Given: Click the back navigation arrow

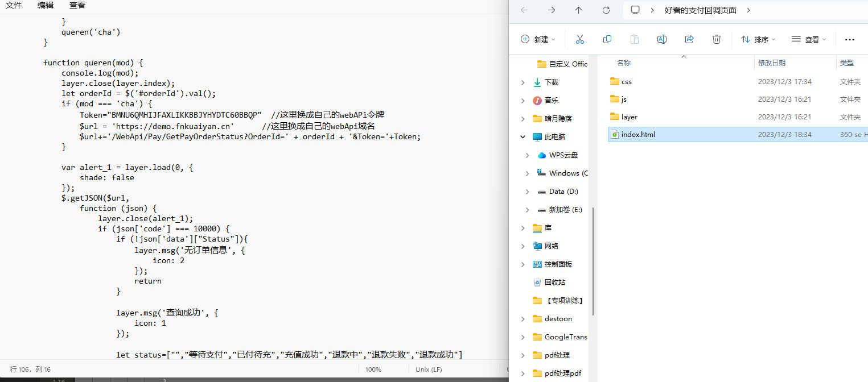Looking at the screenshot, I should click(x=524, y=10).
